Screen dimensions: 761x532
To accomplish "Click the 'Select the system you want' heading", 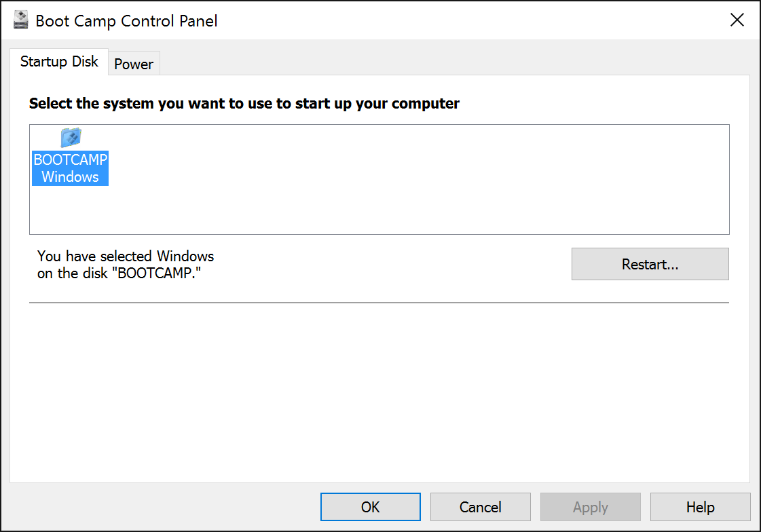I will (x=244, y=103).
